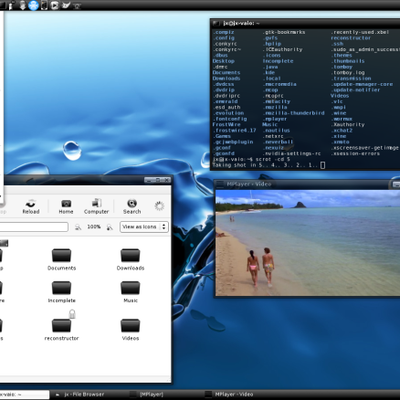This screenshot has width=400, height=400.
Task: Click 'Downloads' in the terminal listing
Action: coord(226,78)
